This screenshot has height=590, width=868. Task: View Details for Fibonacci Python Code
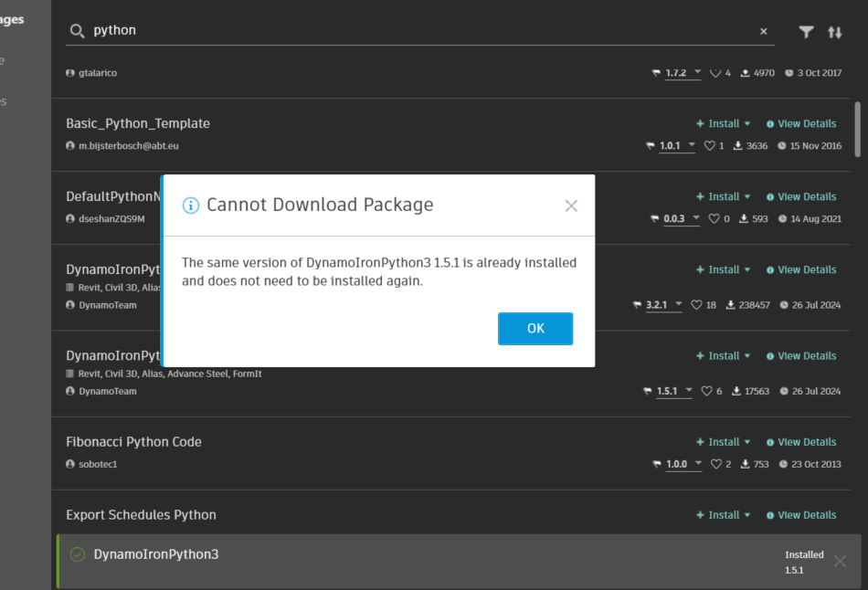[x=801, y=442]
